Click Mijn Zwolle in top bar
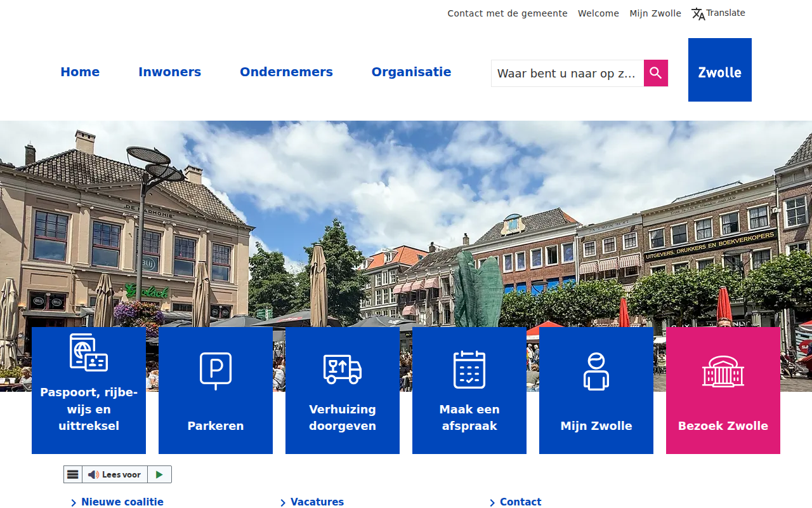 (655, 13)
